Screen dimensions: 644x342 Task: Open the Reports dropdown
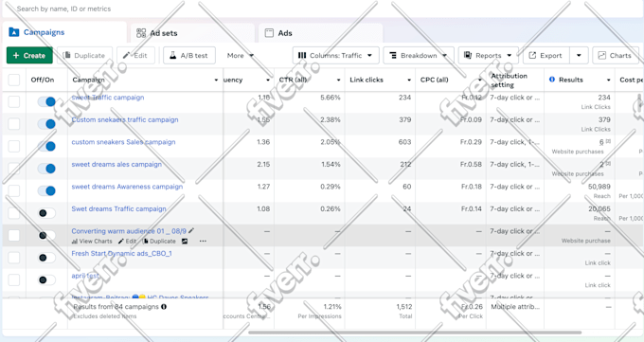(488, 56)
